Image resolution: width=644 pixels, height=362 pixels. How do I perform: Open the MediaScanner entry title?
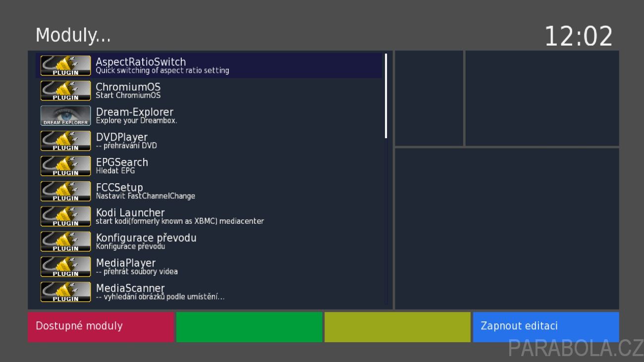(130, 288)
